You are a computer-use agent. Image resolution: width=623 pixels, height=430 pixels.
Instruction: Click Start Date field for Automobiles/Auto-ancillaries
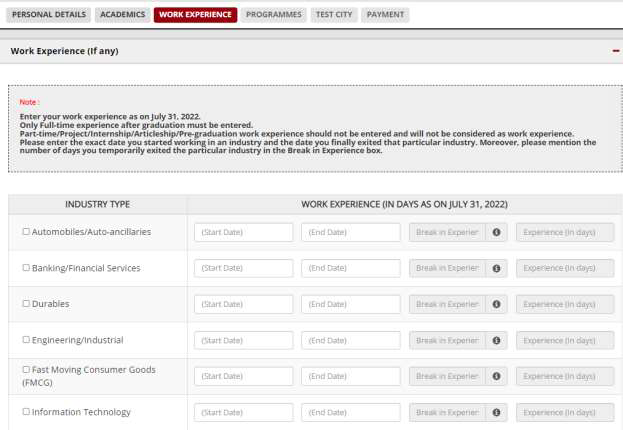244,232
